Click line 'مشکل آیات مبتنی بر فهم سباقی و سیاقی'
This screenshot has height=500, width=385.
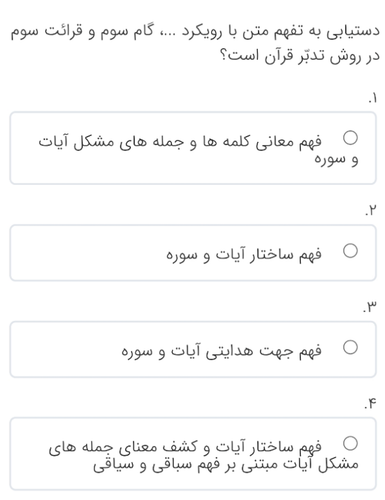(226, 464)
